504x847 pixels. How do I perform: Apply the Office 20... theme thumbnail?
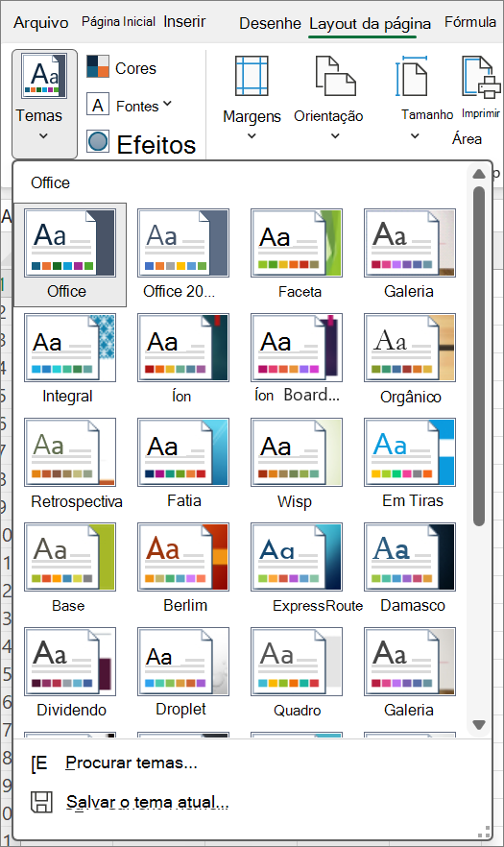coord(183,243)
